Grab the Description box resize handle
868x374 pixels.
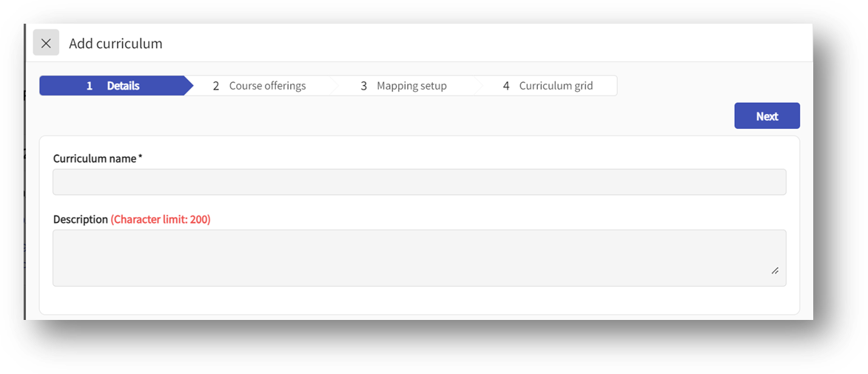775,271
